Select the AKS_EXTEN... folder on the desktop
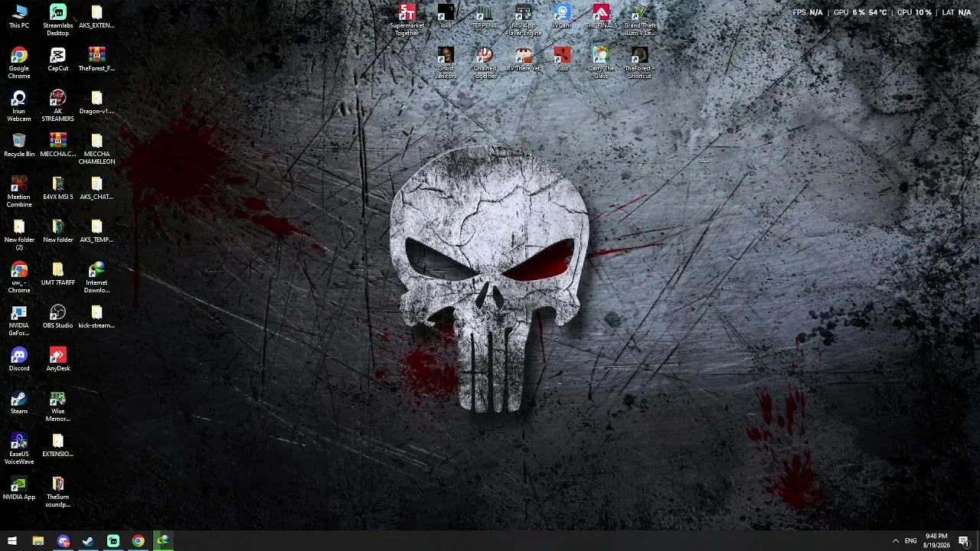Image resolution: width=980 pixels, height=551 pixels. coord(96,17)
